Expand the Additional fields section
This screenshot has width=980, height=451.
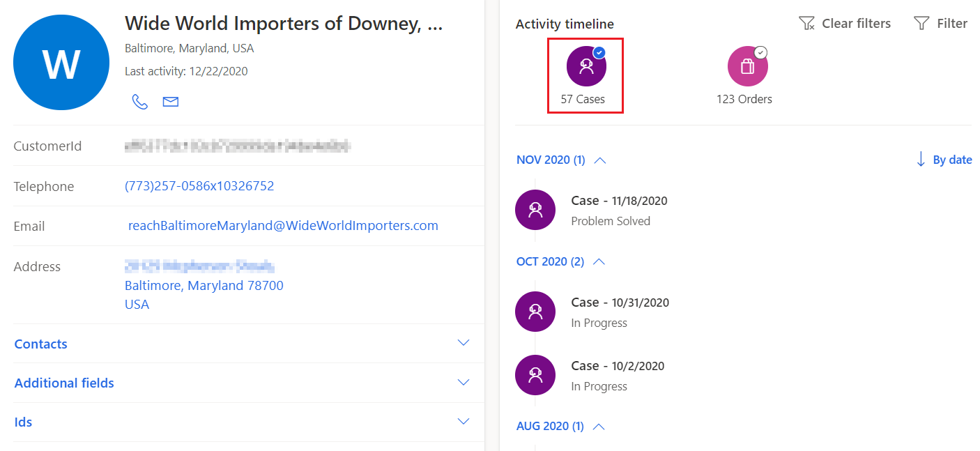pos(464,382)
